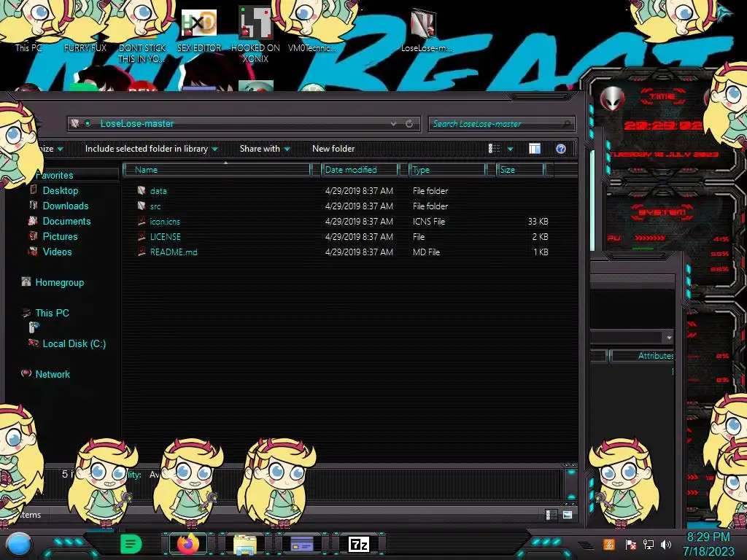Screen dimensions: 747x560
Task: Click the device icon under This PC
Action: [x=34, y=327]
